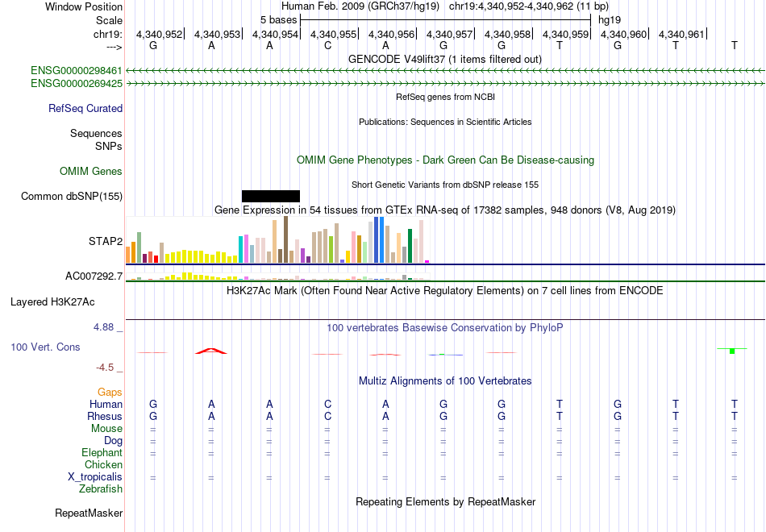Click the RefSeq genes from NCBI title
The height and width of the screenshot is (532, 766).
[x=446, y=97]
